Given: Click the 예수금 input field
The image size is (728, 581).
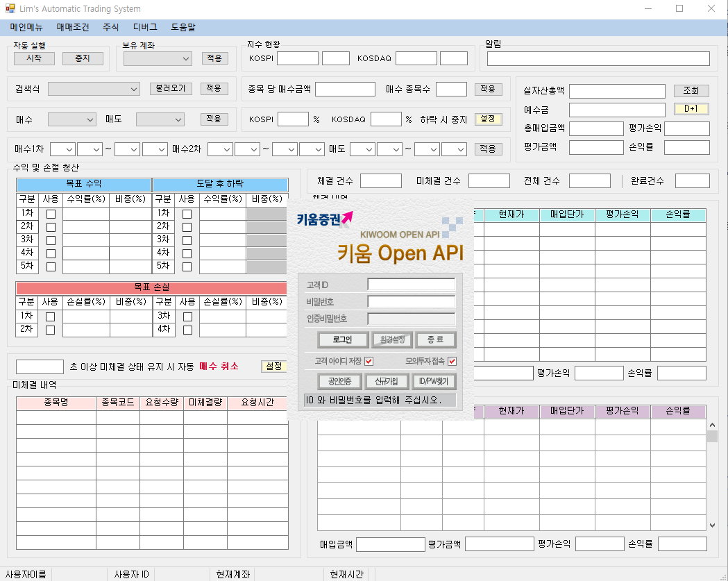Looking at the screenshot, I should (x=617, y=110).
